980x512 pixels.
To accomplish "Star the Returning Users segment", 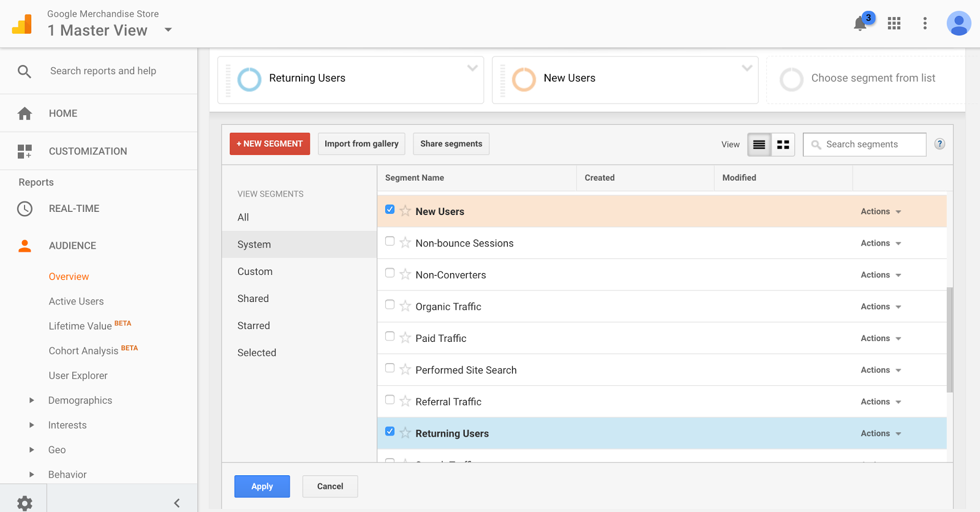I will [405, 433].
